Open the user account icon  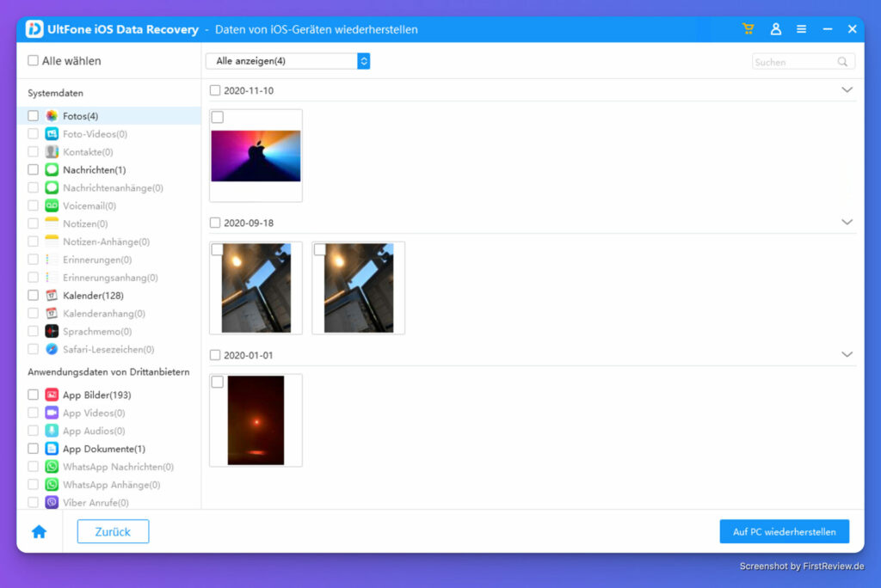coord(775,28)
